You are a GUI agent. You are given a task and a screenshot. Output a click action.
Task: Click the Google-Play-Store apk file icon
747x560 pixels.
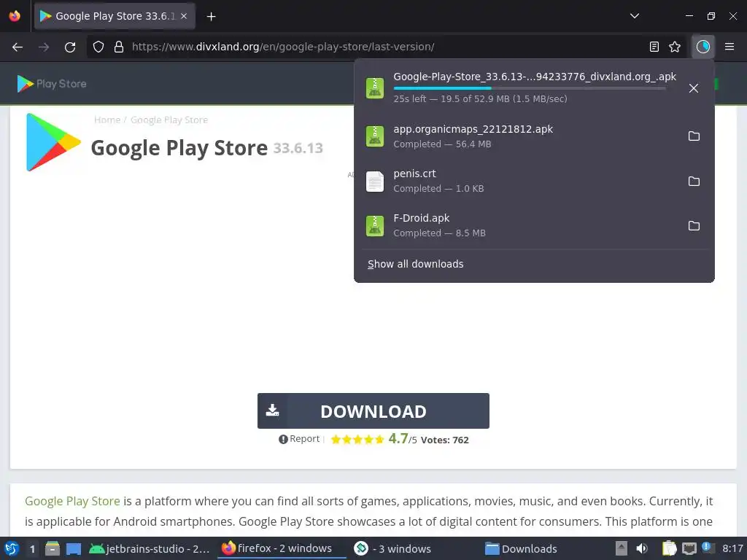[375, 88]
